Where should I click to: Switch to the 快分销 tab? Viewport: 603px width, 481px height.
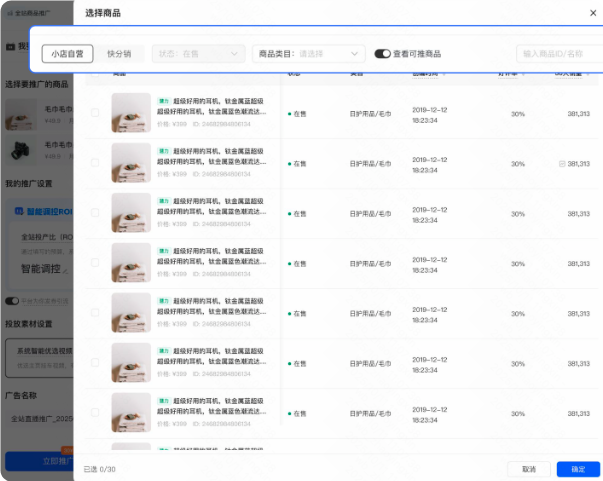pyautogui.click(x=119, y=53)
